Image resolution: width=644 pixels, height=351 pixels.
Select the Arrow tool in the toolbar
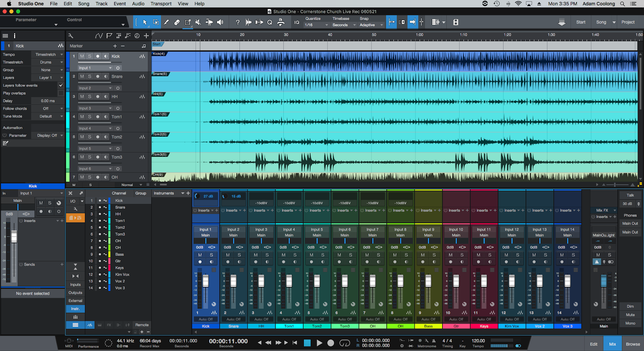tap(145, 22)
